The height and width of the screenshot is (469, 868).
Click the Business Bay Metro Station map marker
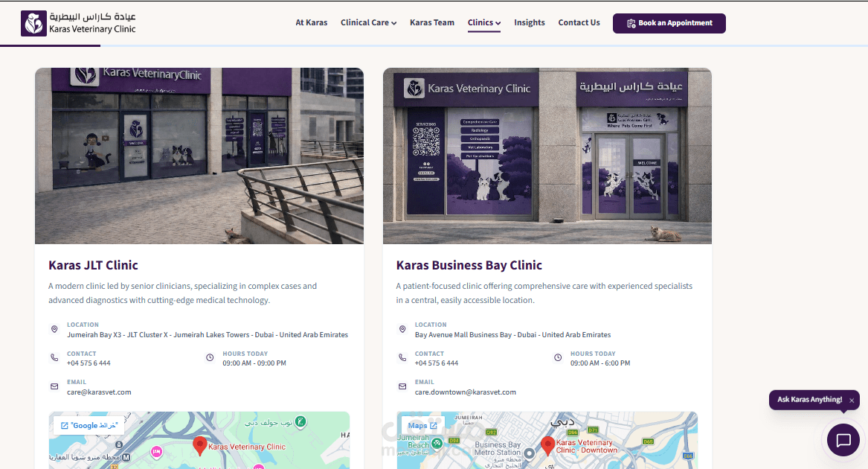point(530,453)
